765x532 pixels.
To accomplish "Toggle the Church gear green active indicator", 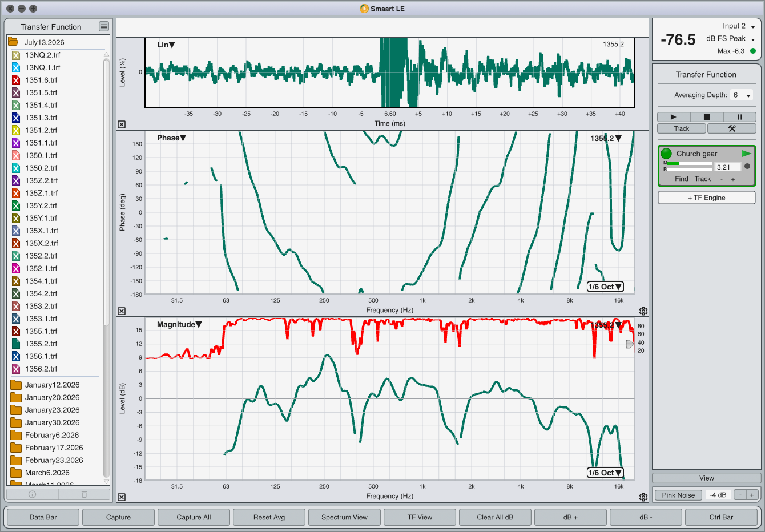I will [666, 154].
